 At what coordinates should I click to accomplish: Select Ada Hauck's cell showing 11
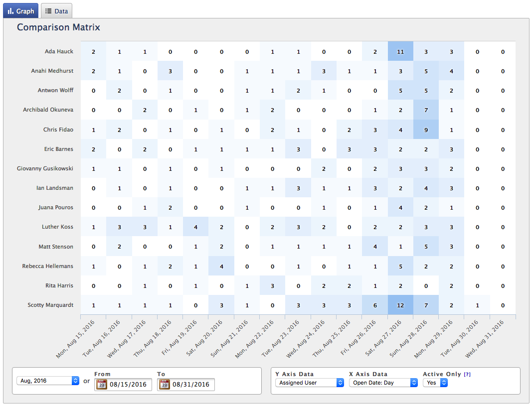400,51
